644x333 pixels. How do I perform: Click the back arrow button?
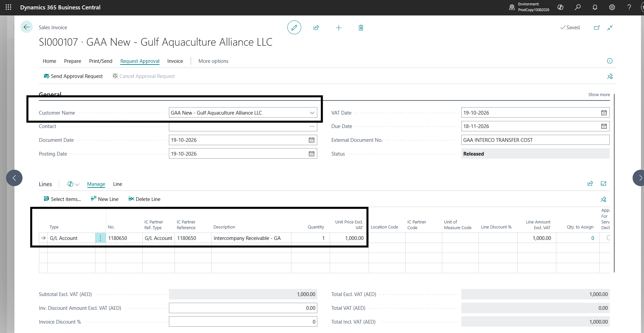click(27, 27)
